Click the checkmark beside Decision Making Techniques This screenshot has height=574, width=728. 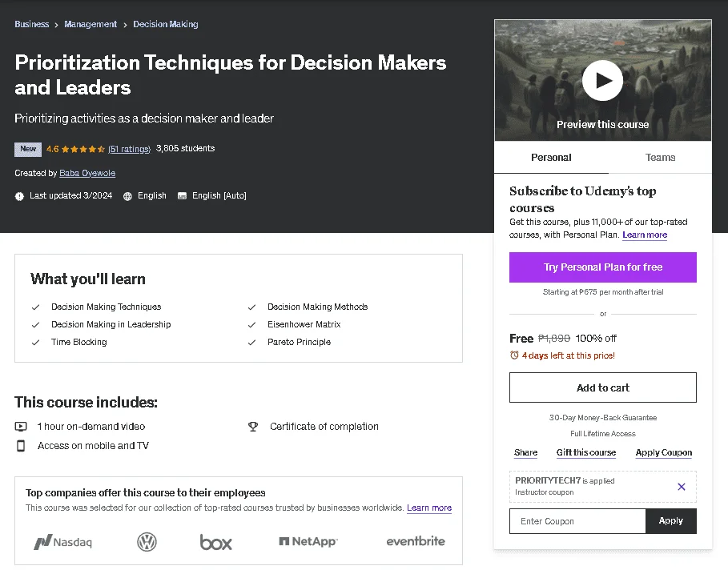coord(35,307)
